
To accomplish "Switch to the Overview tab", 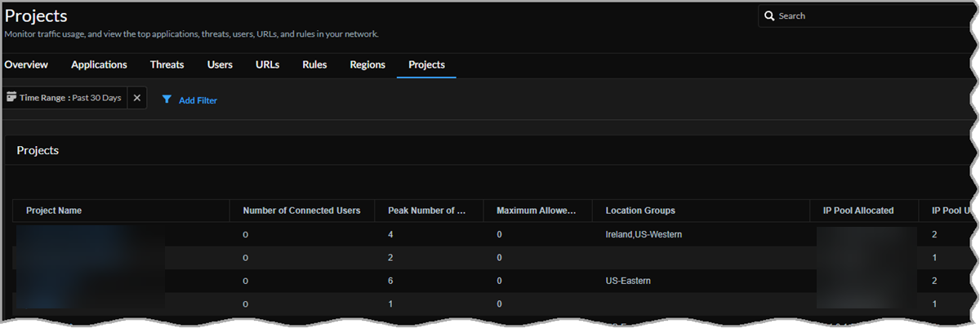I will [x=26, y=64].
